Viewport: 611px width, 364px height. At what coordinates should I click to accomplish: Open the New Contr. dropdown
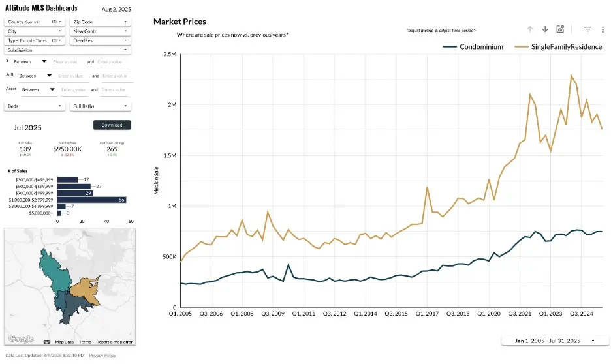point(100,31)
